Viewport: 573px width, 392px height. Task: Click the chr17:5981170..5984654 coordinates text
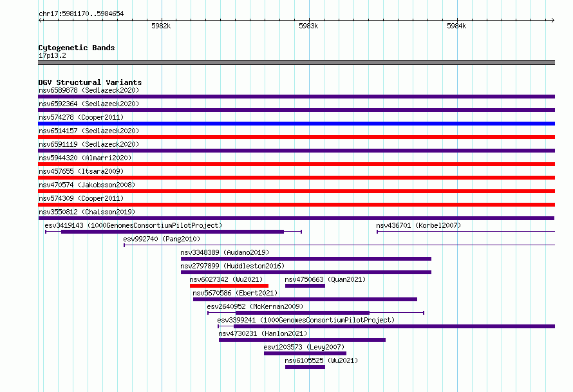pos(81,14)
